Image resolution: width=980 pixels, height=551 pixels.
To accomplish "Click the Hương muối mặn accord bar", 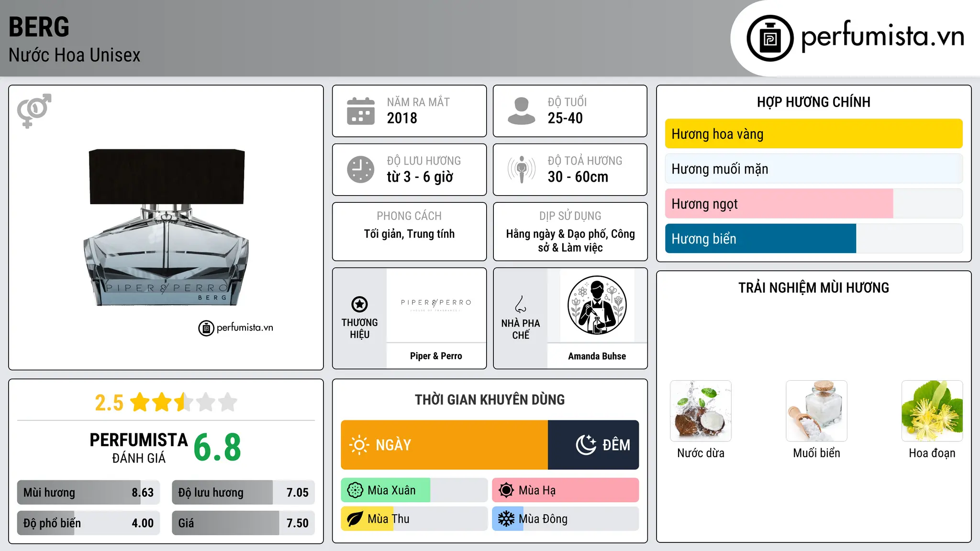I will 813,169.
